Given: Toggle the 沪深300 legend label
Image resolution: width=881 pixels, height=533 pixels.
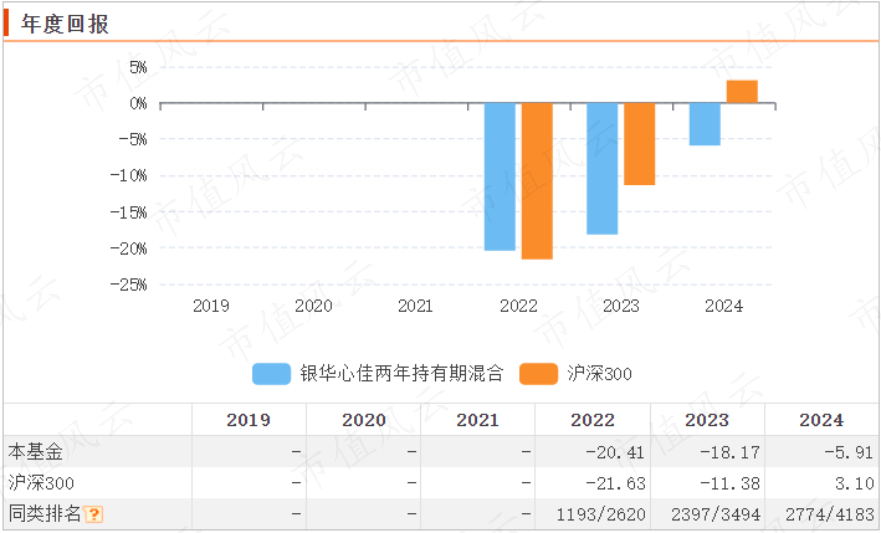Looking at the screenshot, I should click(600, 373).
